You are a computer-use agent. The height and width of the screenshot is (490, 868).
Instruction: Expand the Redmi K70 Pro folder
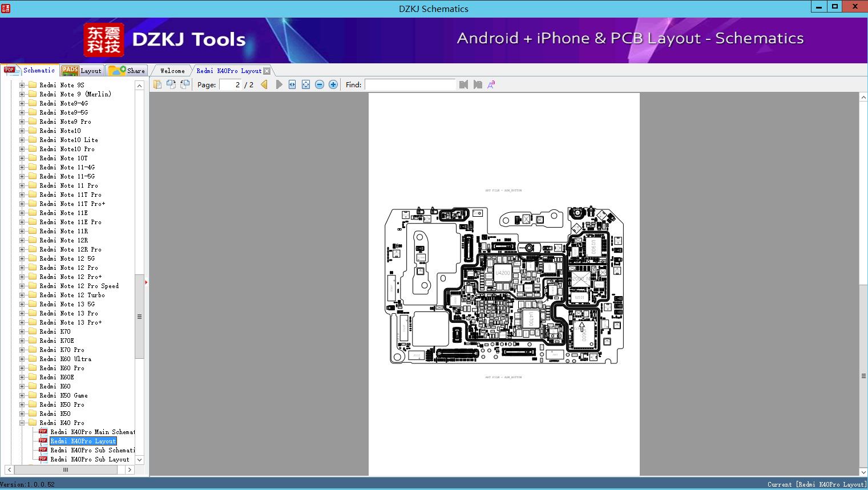tap(22, 350)
